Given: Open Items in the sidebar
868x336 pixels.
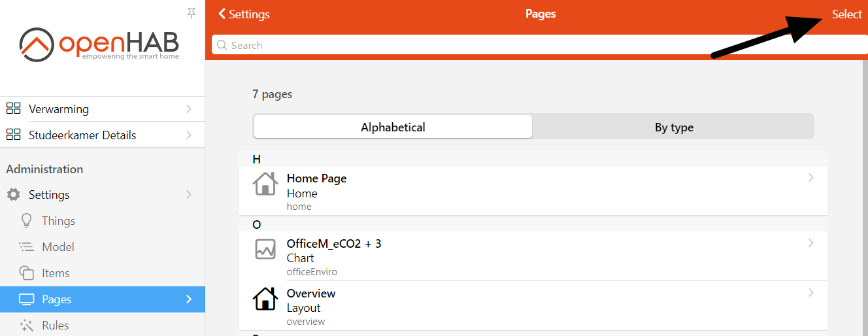Looking at the screenshot, I should (56, 273).
